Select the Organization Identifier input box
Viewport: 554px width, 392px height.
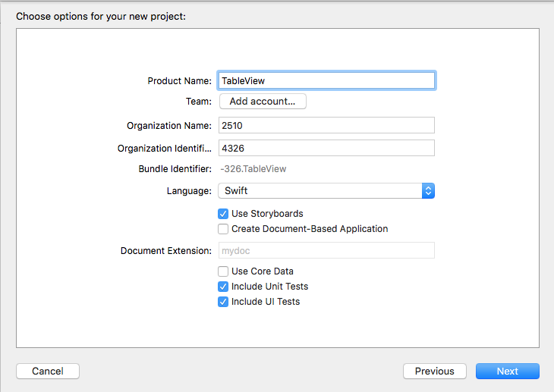click(326, 148)
